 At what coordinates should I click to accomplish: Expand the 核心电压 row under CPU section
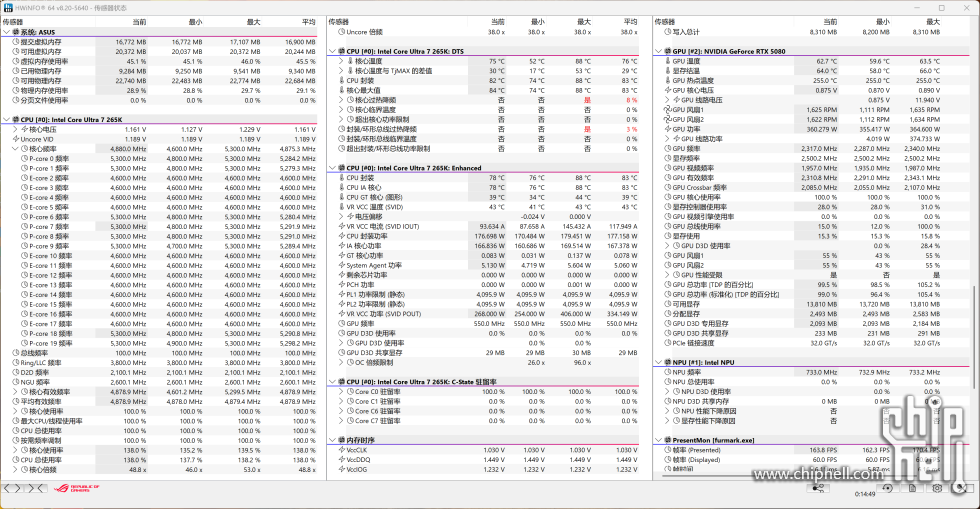click(x=15, y=129)
